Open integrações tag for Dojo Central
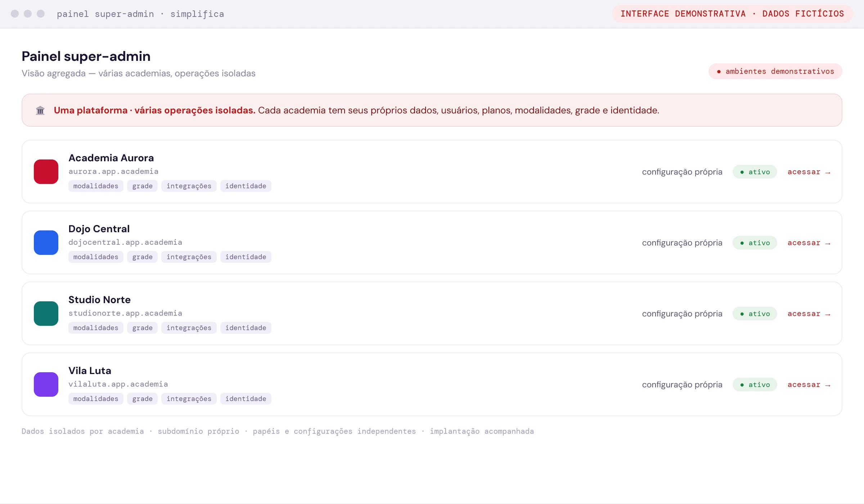The image size is (864, 504). click(x=189, y=257)
